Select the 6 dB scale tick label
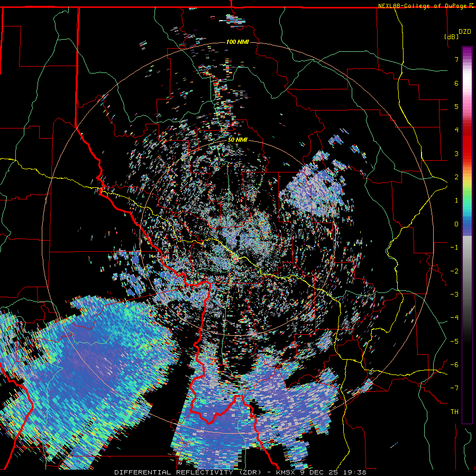476x476 pixels. (x=456, y=83)
